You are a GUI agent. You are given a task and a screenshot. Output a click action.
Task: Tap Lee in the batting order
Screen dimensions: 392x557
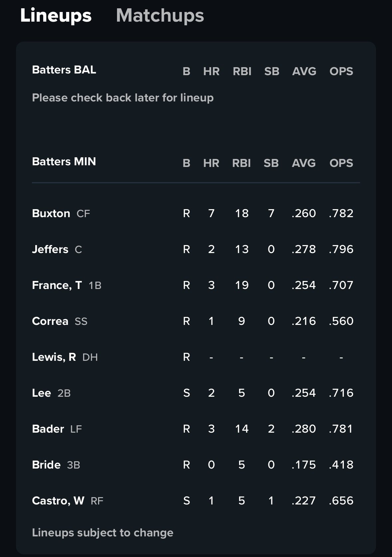[x=42, y=393]
